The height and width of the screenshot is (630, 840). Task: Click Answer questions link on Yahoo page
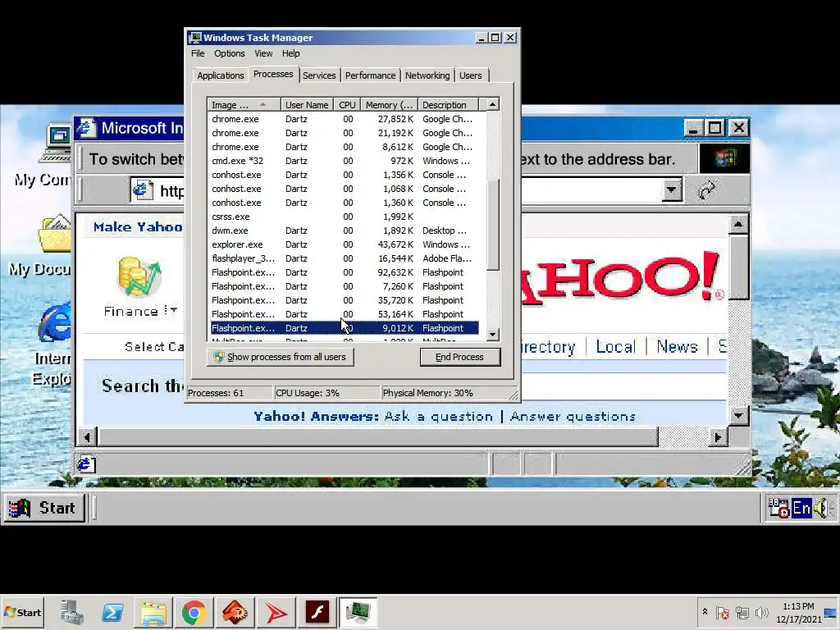pos(573,416)
